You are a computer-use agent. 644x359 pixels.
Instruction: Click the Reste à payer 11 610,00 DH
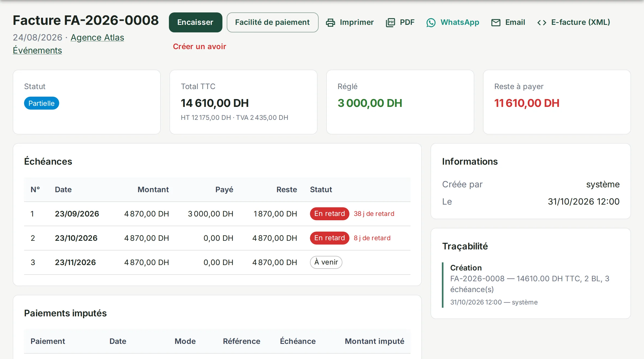(x=527, y=103)
